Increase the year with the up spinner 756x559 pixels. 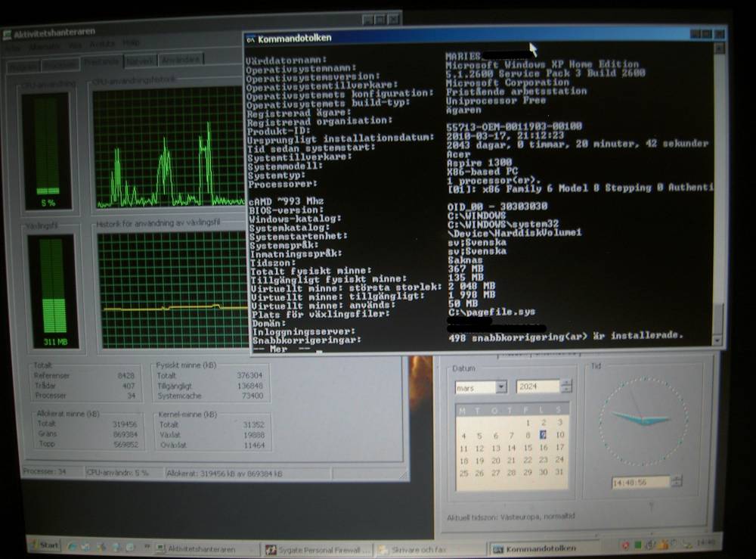pos(566,383)
